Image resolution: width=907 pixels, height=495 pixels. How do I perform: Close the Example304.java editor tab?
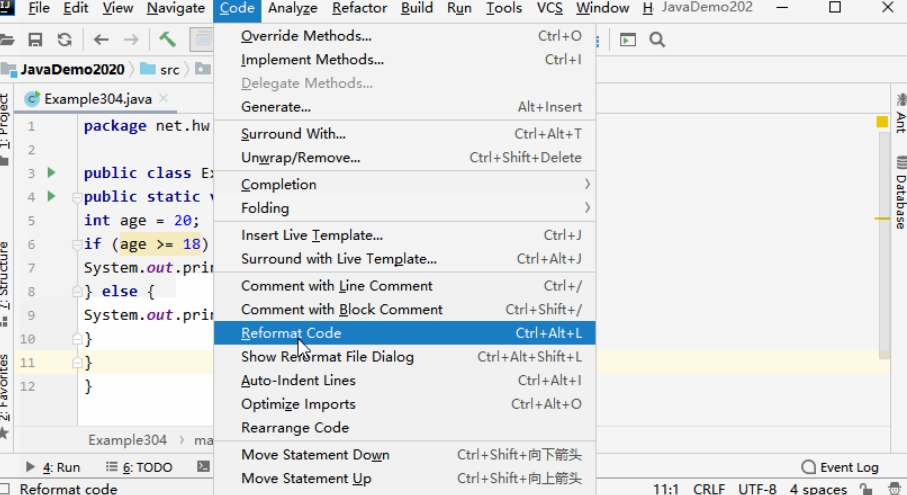click(164, 98)
